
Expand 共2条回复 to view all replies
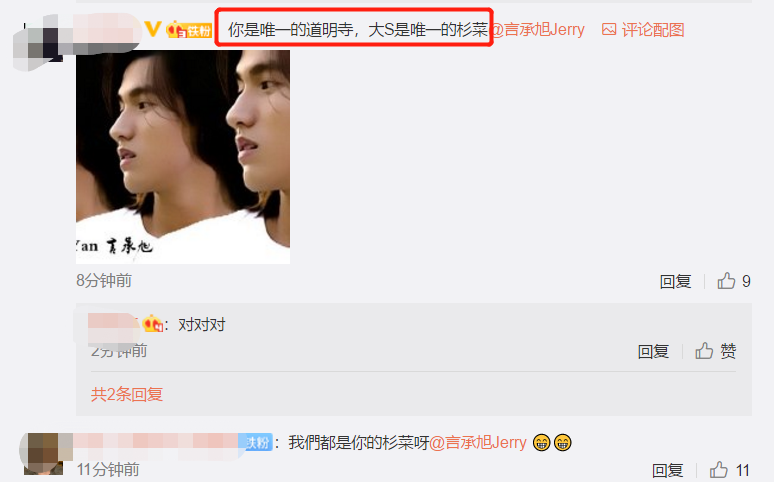(x=127, y=394)
